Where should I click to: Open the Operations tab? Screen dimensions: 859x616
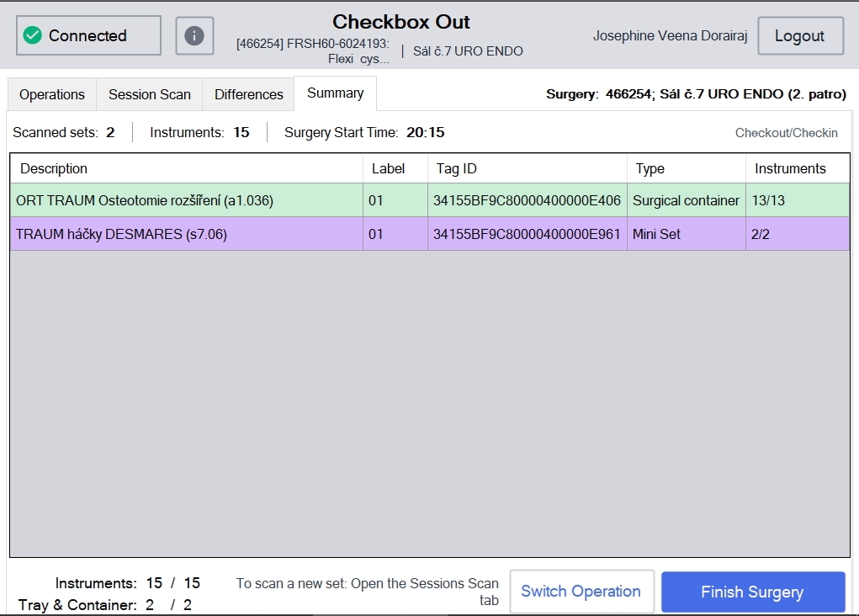click(x=52, y=94)
